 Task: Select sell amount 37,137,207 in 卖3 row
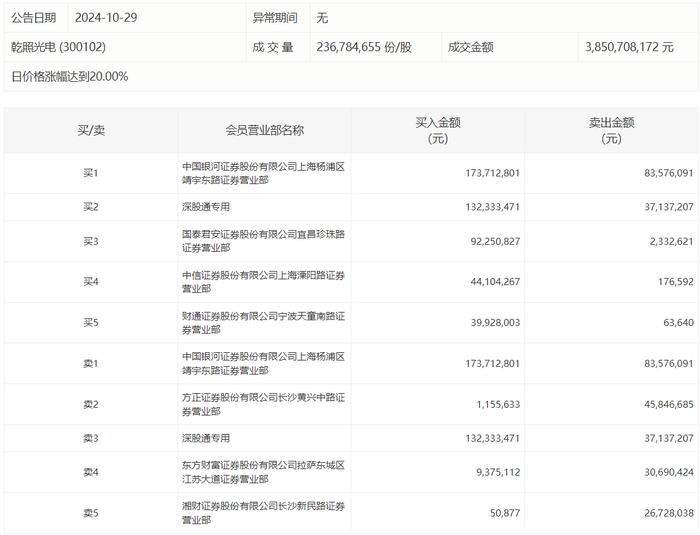point(669,439)
